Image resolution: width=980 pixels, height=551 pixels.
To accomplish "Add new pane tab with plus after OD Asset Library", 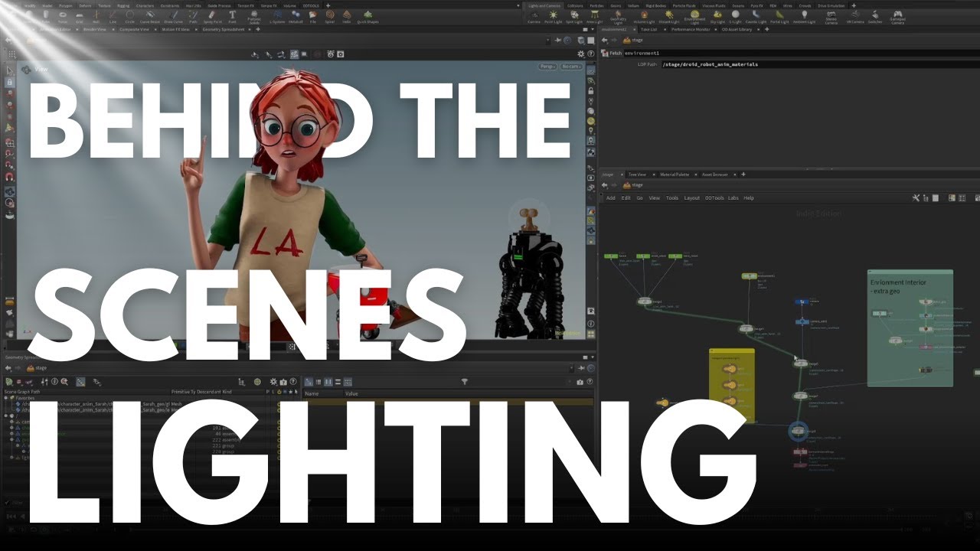I will click(x=767, y=29).
